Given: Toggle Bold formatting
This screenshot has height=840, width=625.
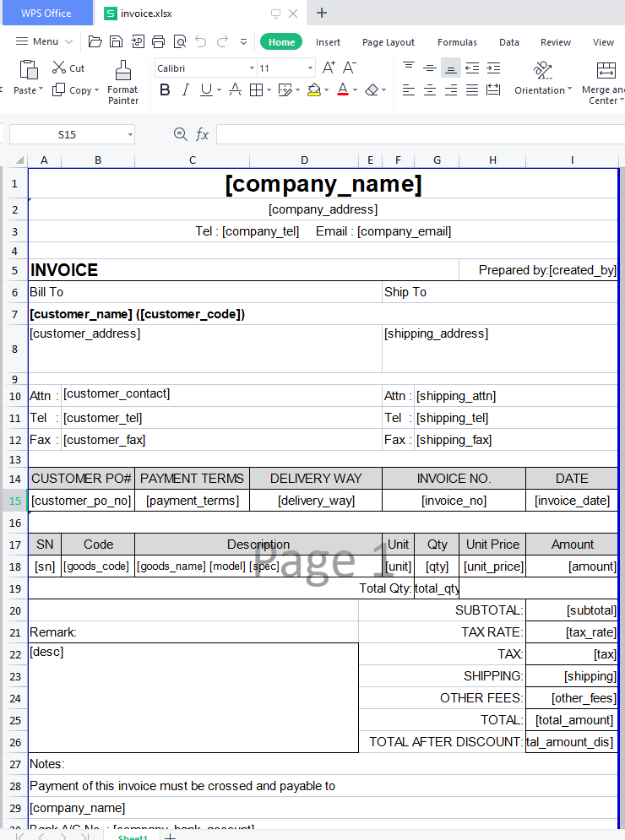Looking at the screenshot, I should pyautogui.click(x=165, y=90).
